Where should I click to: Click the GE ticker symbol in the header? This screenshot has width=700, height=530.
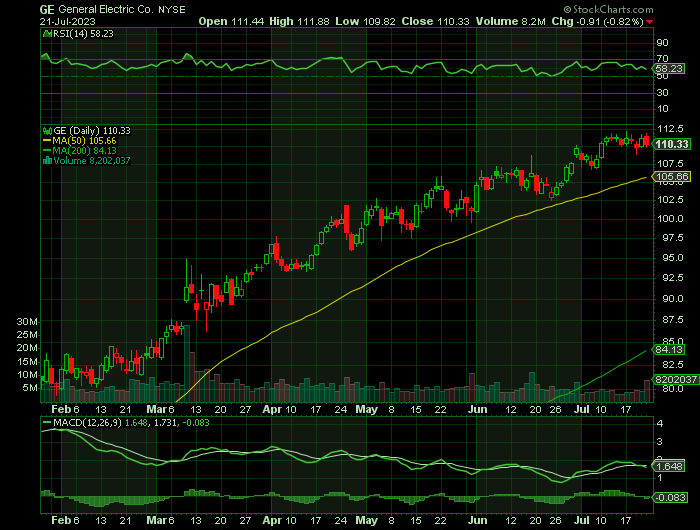[x=47, y=9]
